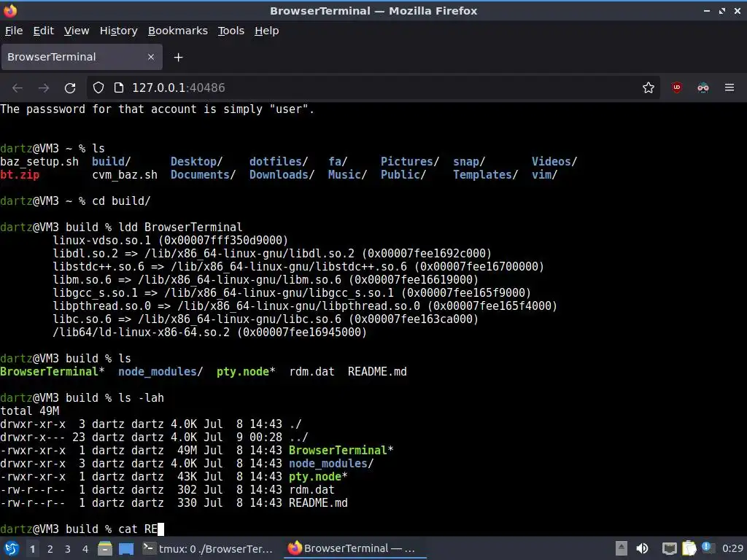The image size is (747, 560).
Task: Click the Documents/ directory name
Action: (x=204, y=175)
